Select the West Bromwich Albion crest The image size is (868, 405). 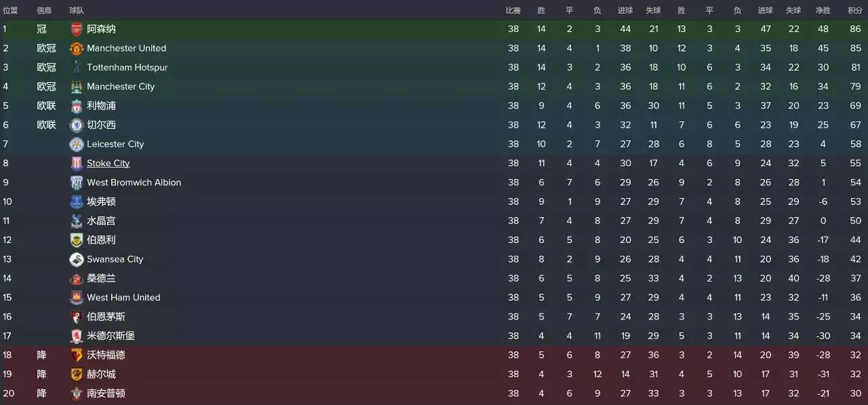click(77, 182)
